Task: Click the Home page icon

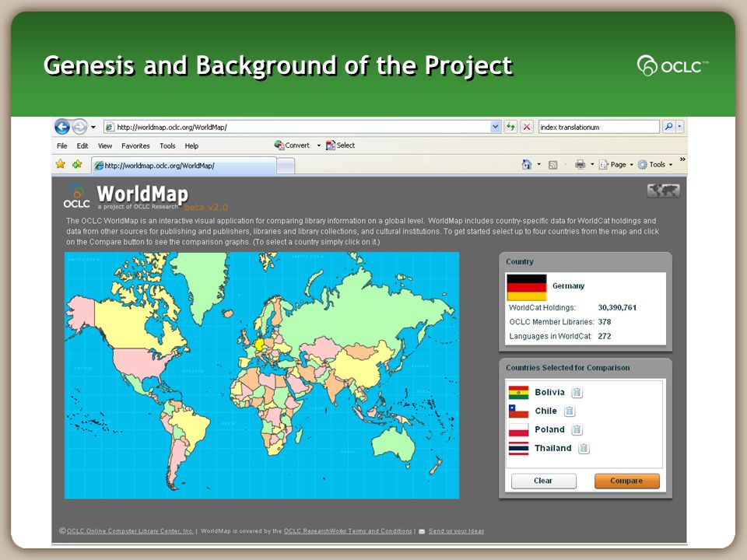Action: coord(527,164)
